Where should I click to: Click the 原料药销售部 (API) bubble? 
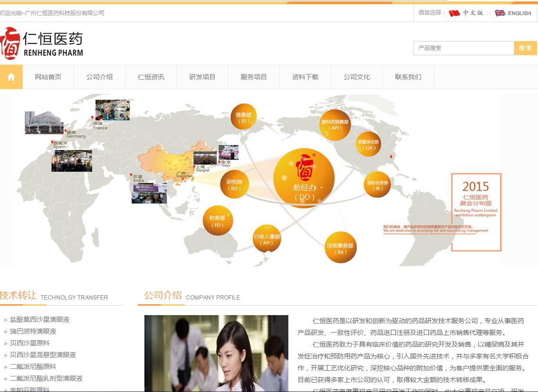tap(335, 125)
